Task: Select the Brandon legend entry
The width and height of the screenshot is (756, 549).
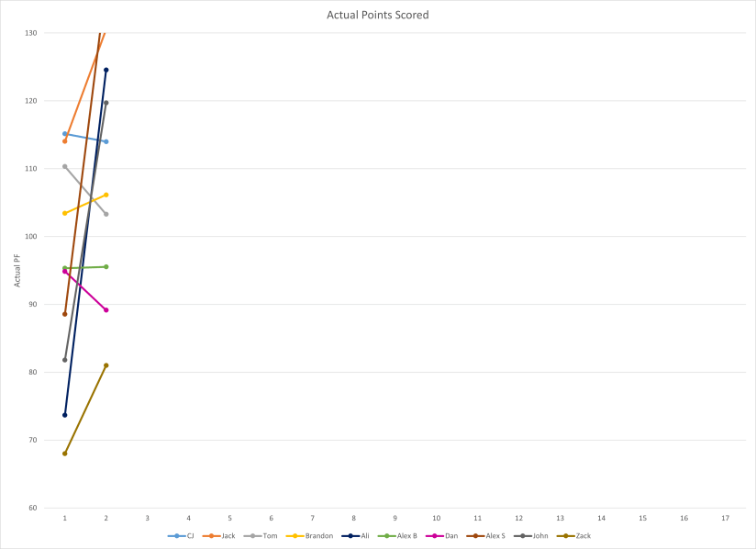Action: point(314,535)
